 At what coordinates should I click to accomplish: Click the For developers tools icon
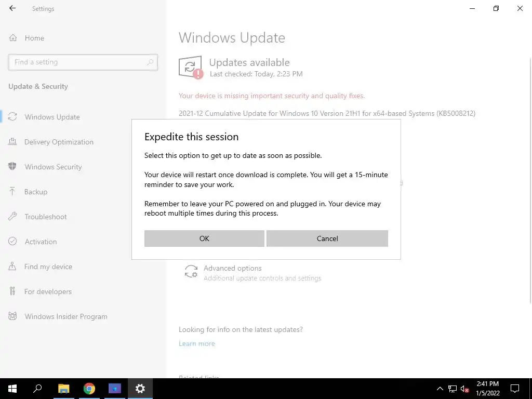[12, 291]
